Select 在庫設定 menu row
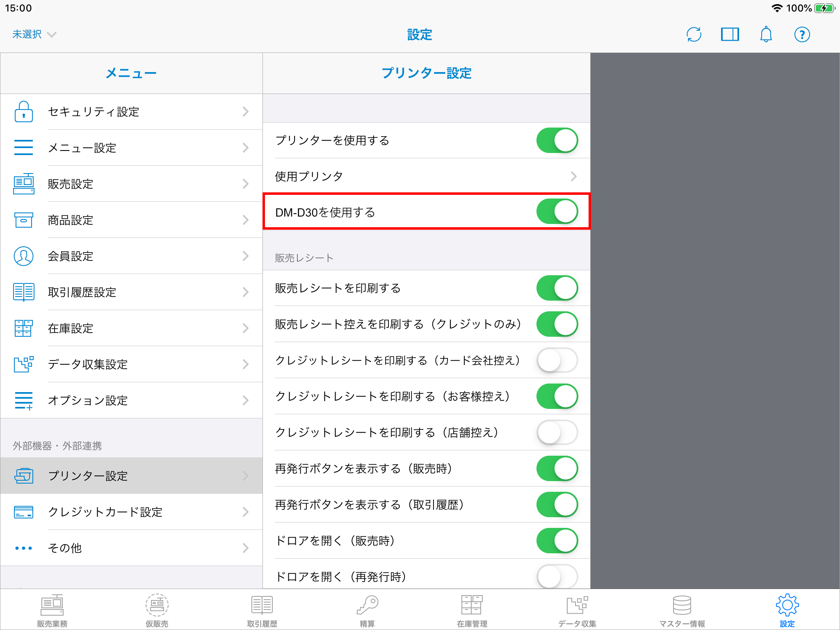 pyautogui.click(x=131, y=328)
